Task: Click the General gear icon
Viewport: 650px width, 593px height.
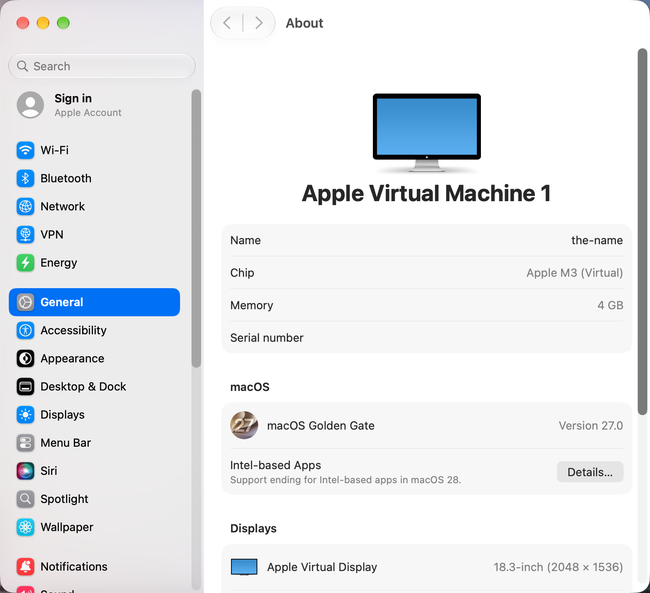Action: (25, 302)
